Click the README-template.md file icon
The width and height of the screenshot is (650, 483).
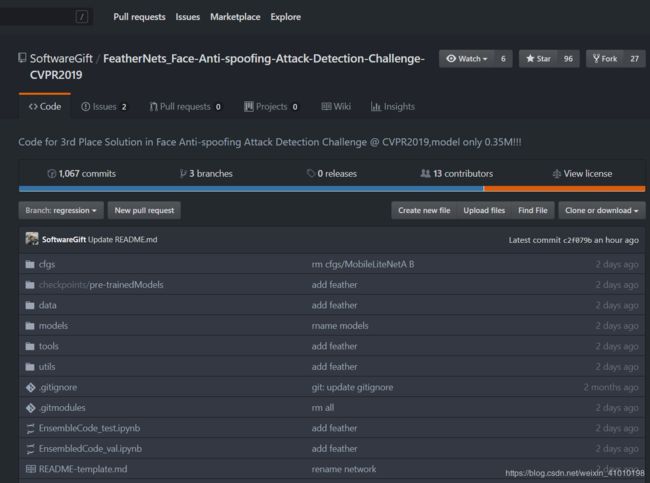pyautogui.click(x=31, y=469)
